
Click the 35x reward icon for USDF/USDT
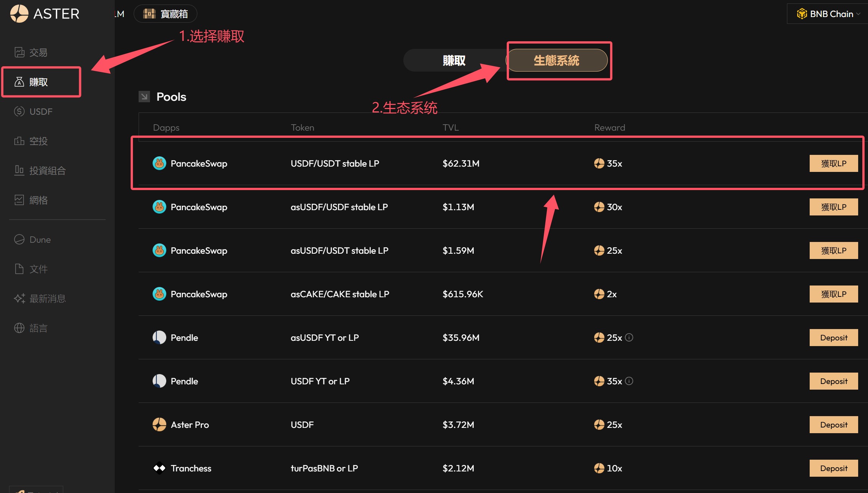tap(599, 163)
